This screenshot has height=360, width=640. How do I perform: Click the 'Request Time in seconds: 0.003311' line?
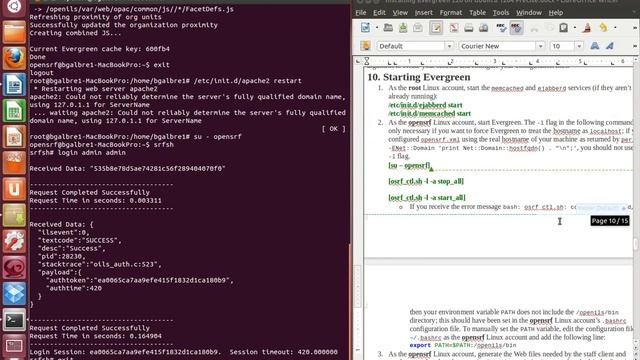point(96,200)
